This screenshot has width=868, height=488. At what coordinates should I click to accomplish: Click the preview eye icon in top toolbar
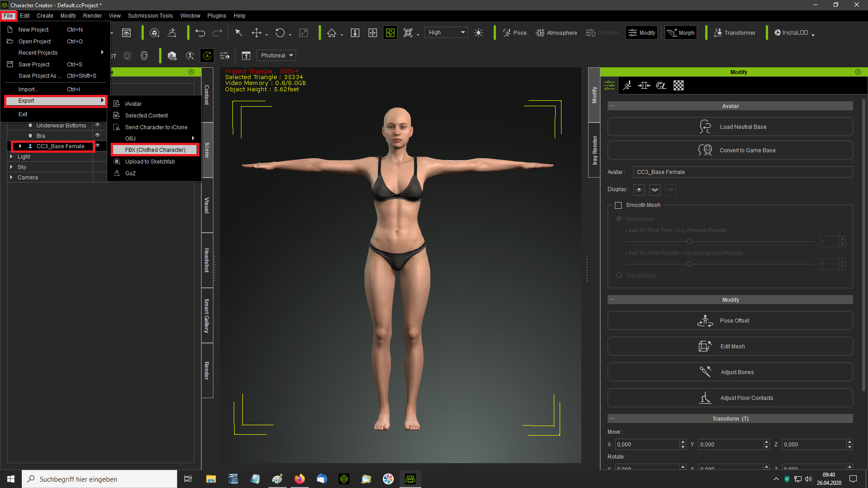(127, 33)
